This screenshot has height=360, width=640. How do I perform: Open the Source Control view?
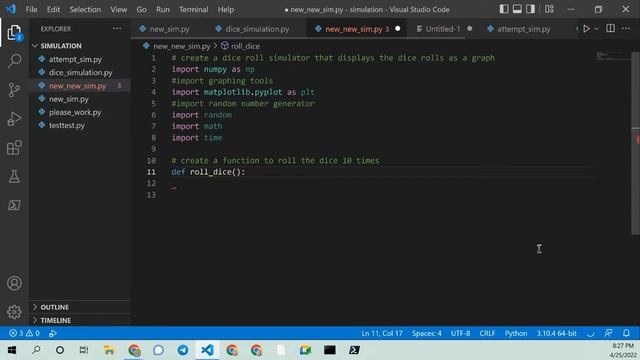click(14, 90)
